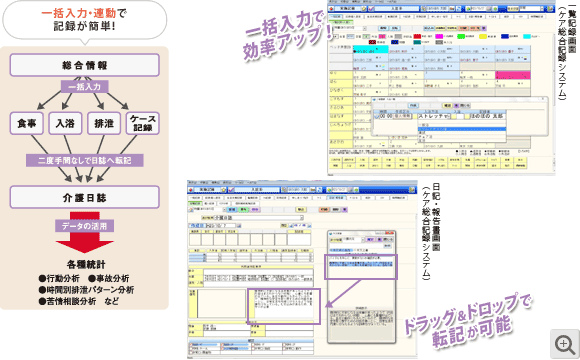Screen dimensions: 580x360
Task: Click the 各種統計 heading
Action: [x=86, y=265]
